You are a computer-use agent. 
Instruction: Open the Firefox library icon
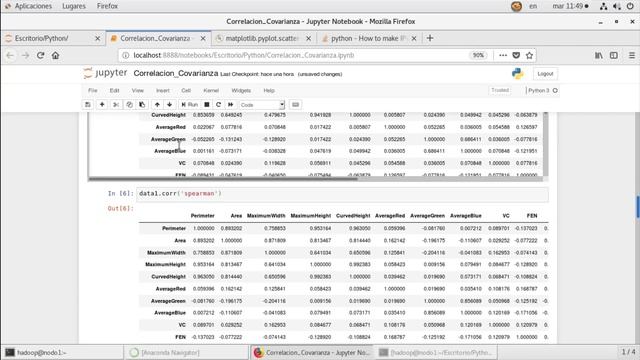(598, 56)
